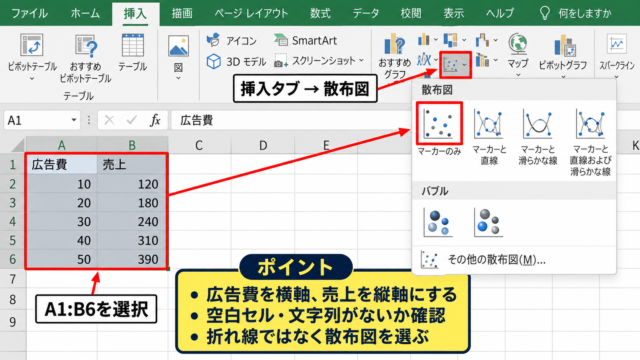Open the ファイル tab
The height and width of the screenshot is (360, 640).
29,13
